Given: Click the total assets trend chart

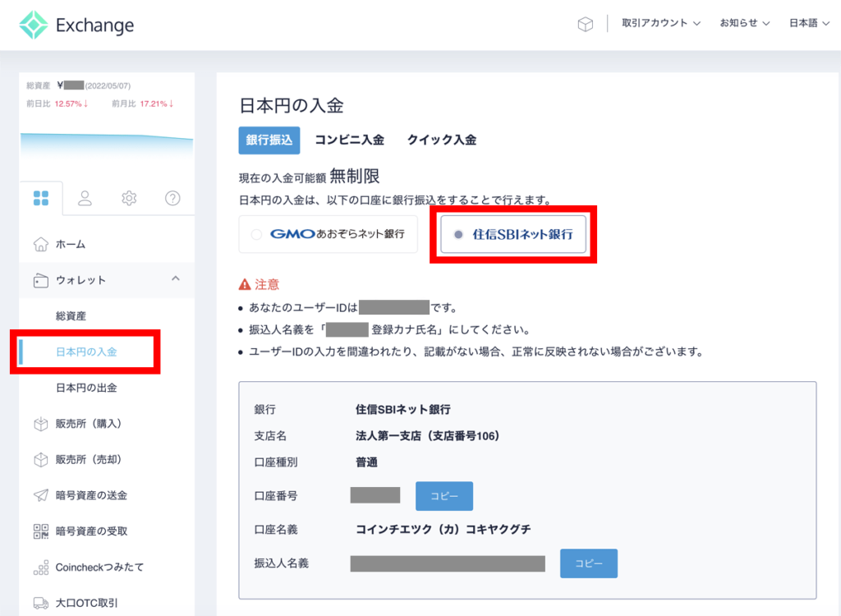Looking at the screenshot, I should click(107, 146).
